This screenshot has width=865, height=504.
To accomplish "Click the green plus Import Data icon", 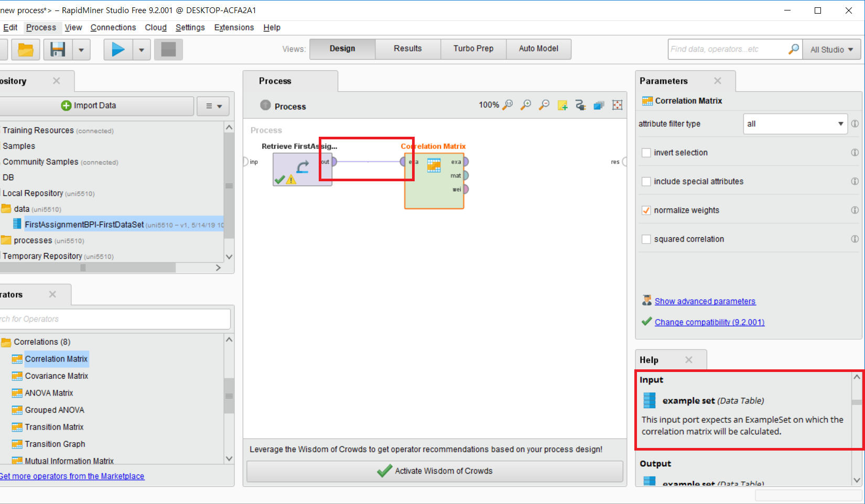I will pyautogui.click(x=66, y=106).
